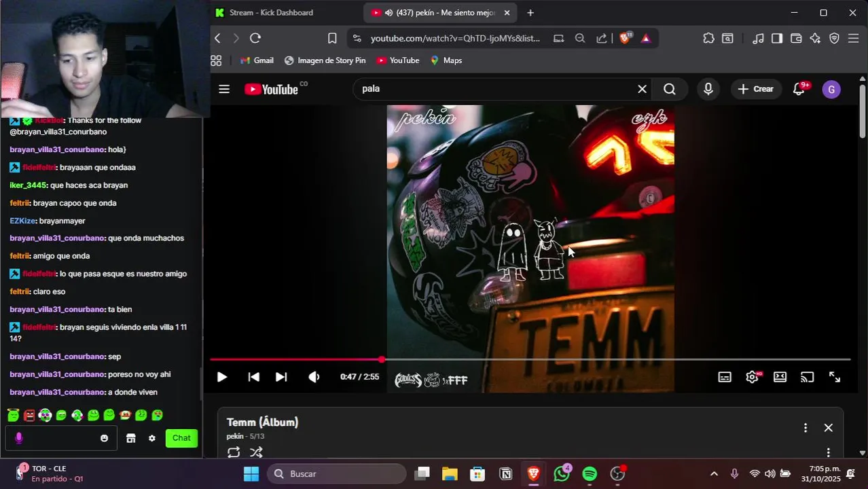Go back in browser history
The height and width of the screenshot is (489, 868).
(217, 38)
